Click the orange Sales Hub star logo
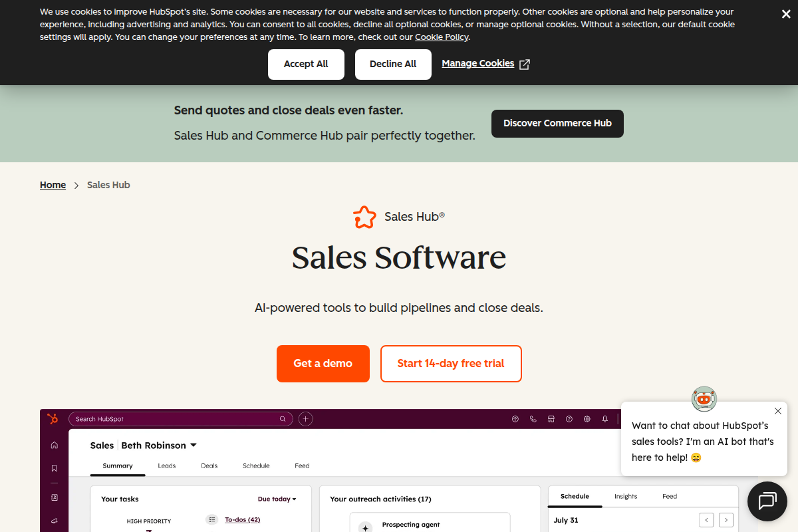Viewport: 798px width, 532px height. [364, 217]
